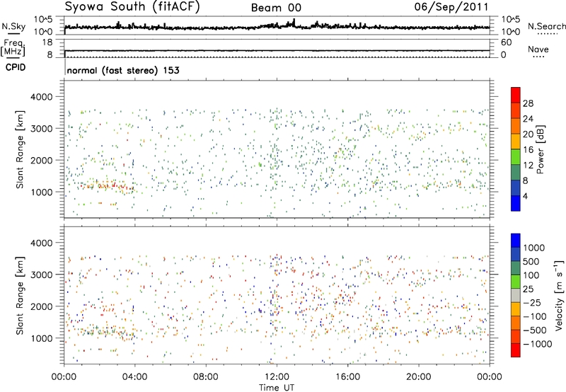The image size is (566, 392).
Task: Click the "18" tick on the frequency axis
Action: (x=47, y=42)
